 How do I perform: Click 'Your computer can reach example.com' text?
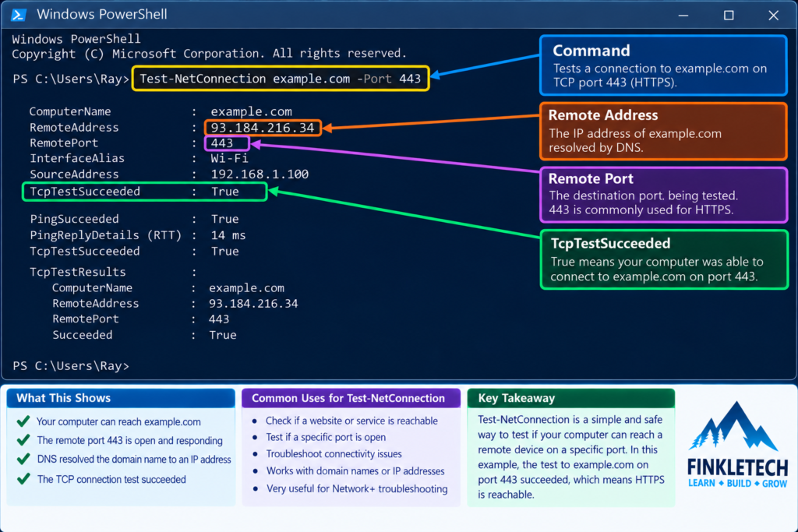118,421
